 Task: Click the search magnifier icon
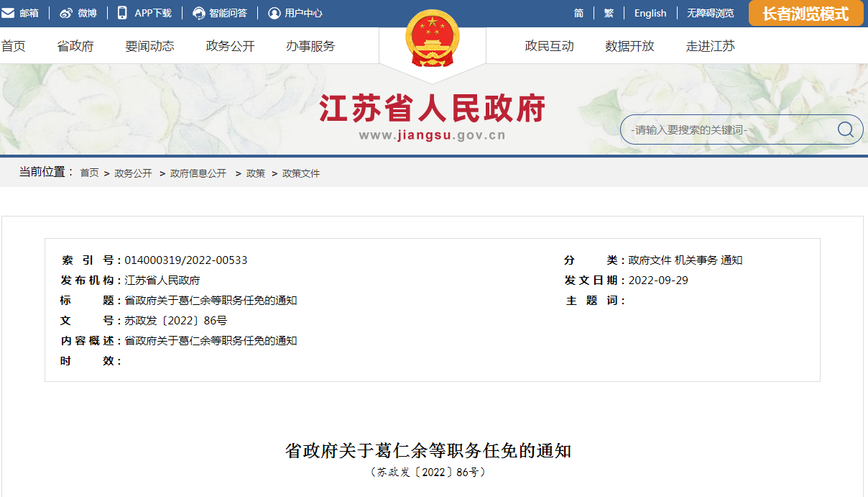point(845,129)
